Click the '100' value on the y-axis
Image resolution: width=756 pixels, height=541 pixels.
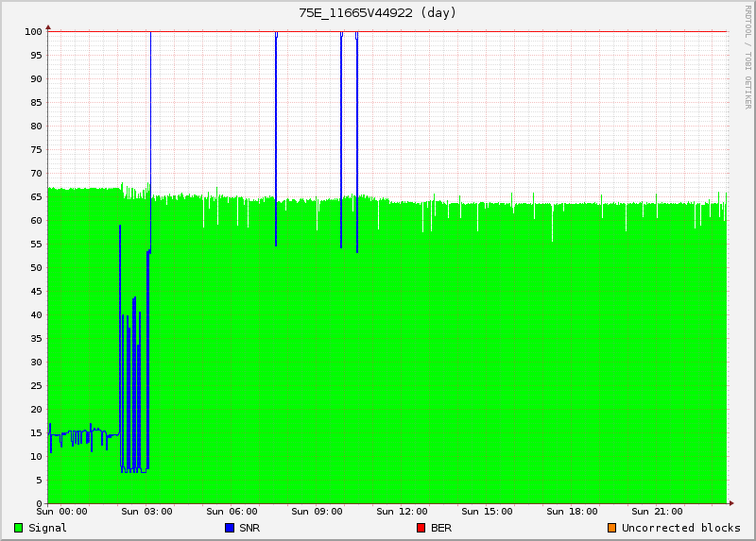[34, 32]
